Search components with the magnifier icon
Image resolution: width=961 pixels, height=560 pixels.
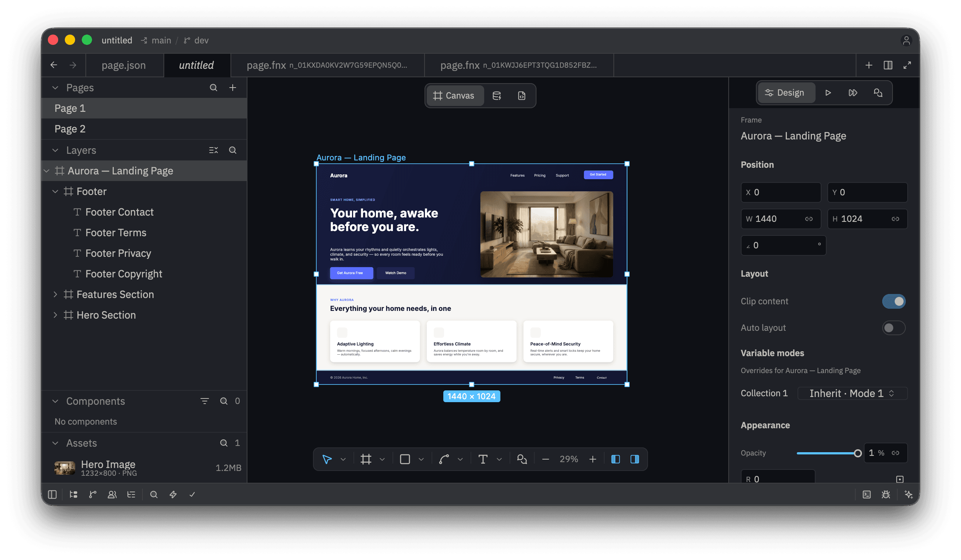(x=224, y=401)
